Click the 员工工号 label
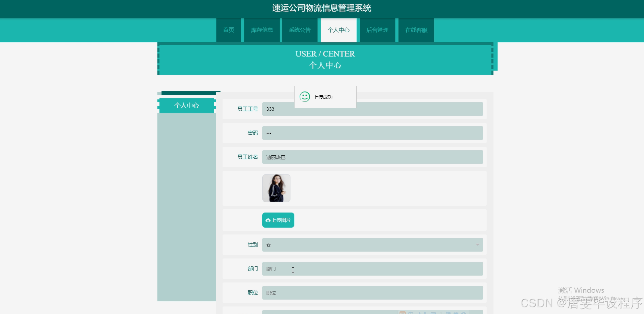 [248, 109]
